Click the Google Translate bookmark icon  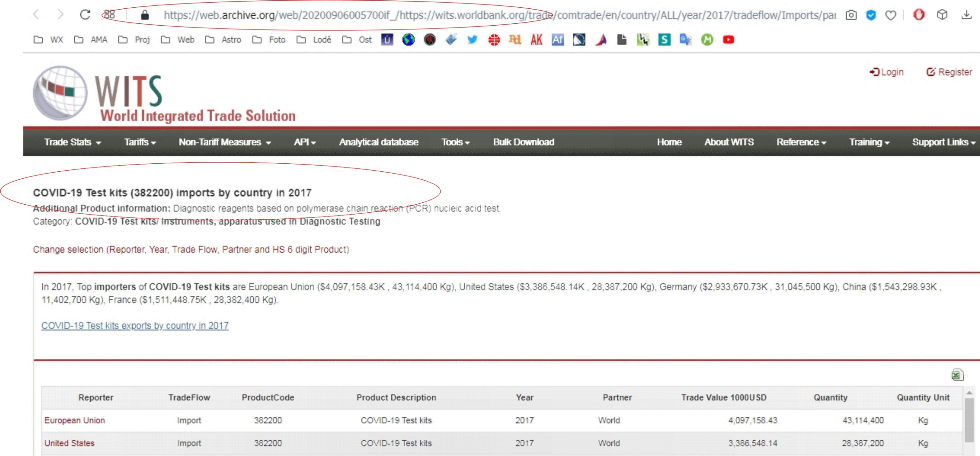[x=685, y=39]
